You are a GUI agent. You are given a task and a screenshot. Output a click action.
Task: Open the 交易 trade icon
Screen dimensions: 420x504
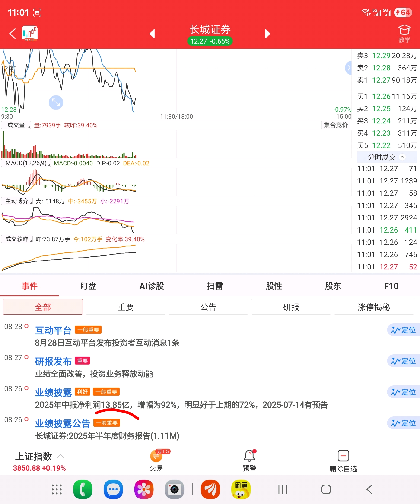coord(156,461)
